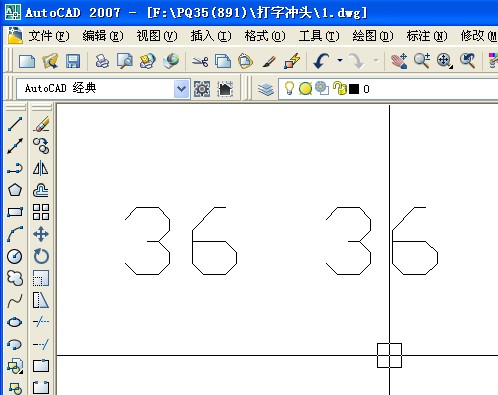The image size is (498, 395).
Task: Select the Erase modify tool
Action: (41, 124)
